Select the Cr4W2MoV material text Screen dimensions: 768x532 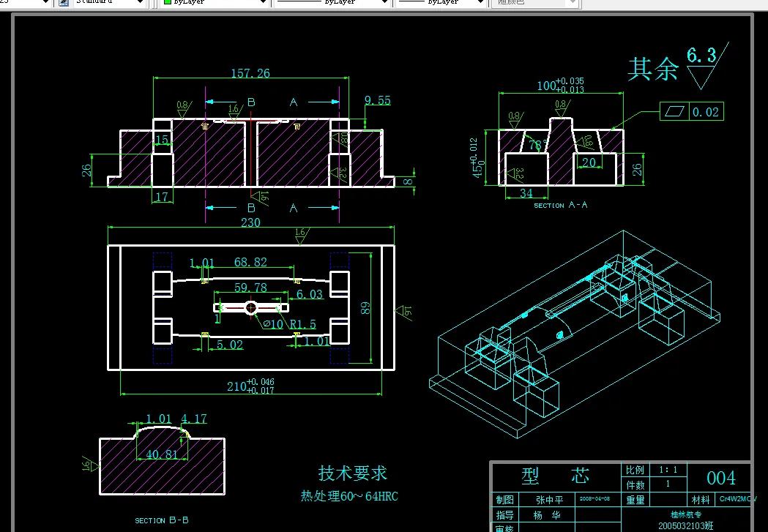738,499
